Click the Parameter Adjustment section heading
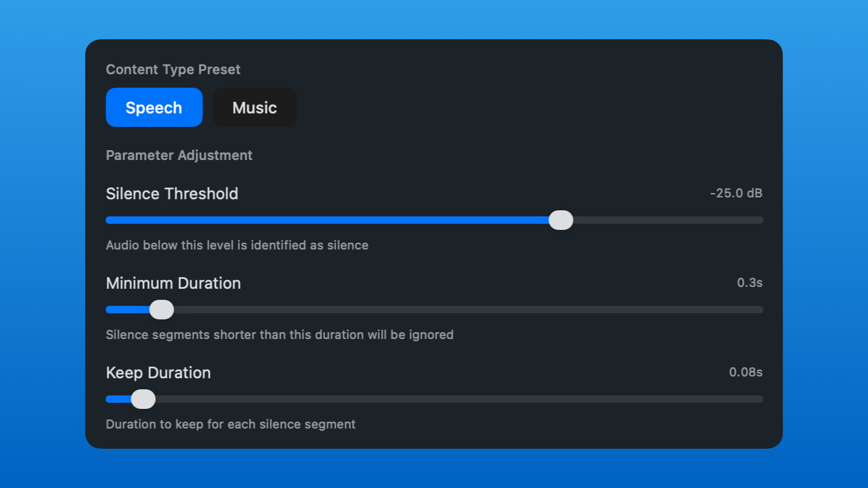868x488 pixels. pos(179,155)
